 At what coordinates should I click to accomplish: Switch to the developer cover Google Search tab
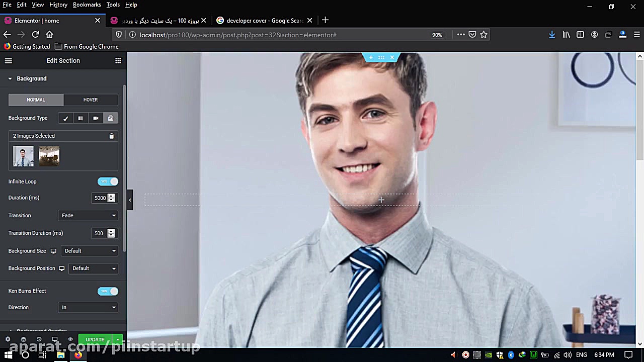[264, 21]
